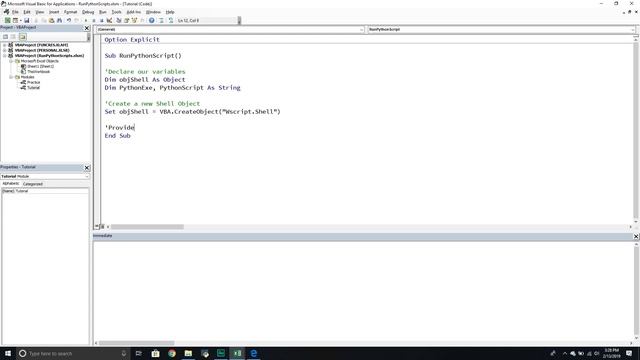
Task: Open the Run menu
Action: coord(103,12)
